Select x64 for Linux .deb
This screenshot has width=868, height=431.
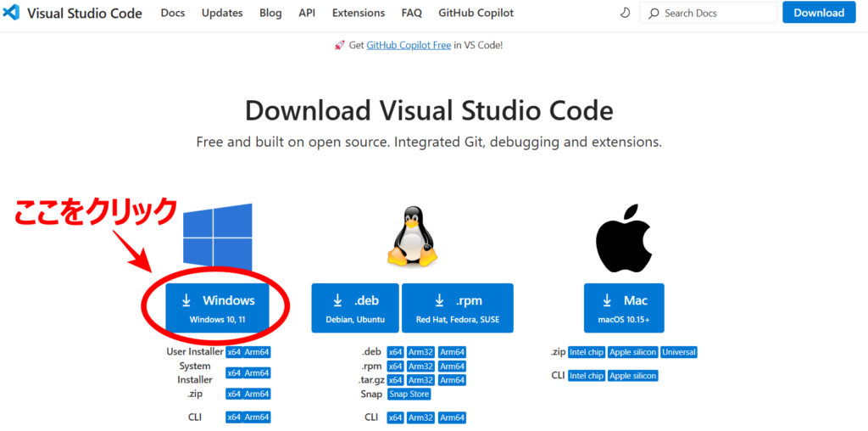(x=395, y=352)
